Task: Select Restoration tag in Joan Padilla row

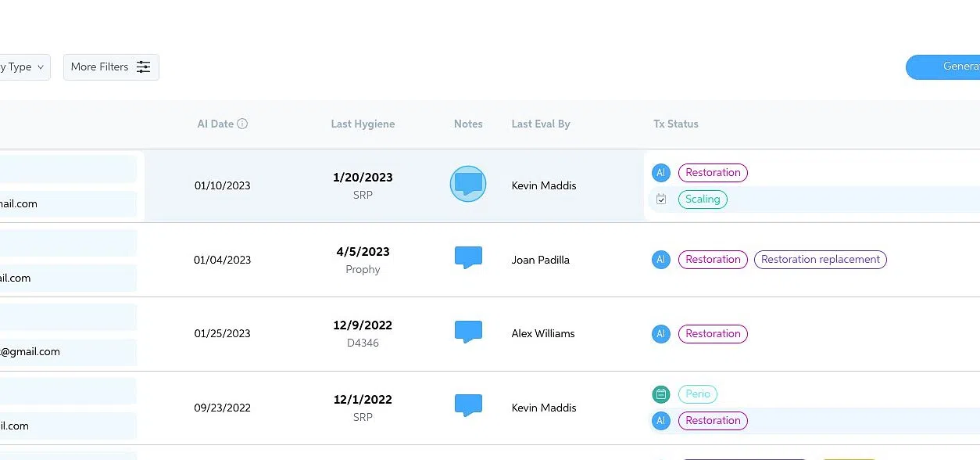Action: coord(713,260)
